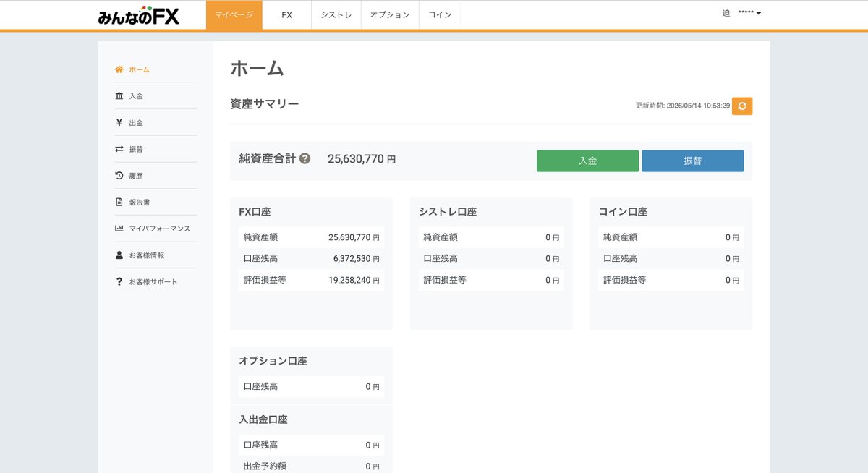Switch to the FX tab

pyautogui.click(x=287, y=15)
